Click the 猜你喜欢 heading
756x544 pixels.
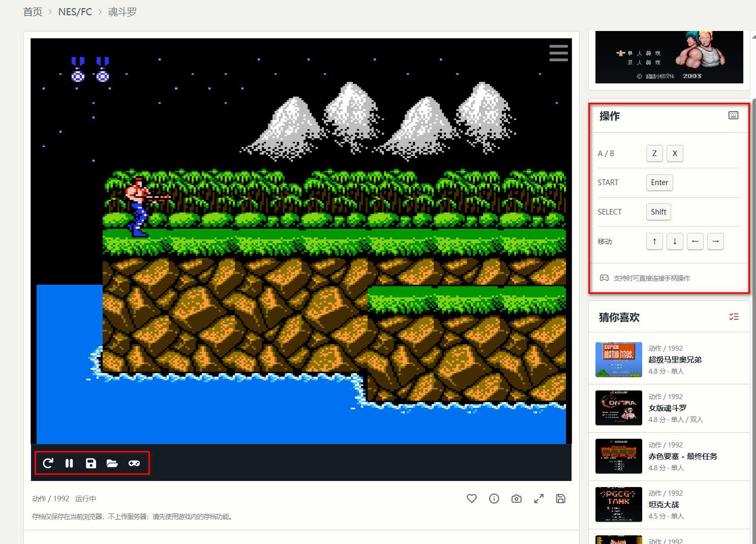[619, 317]
